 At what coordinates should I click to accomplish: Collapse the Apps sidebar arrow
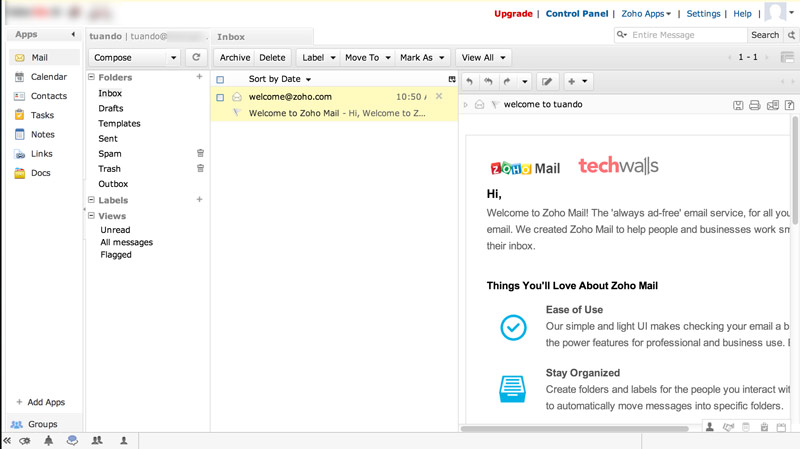click(x=73, y=34)
